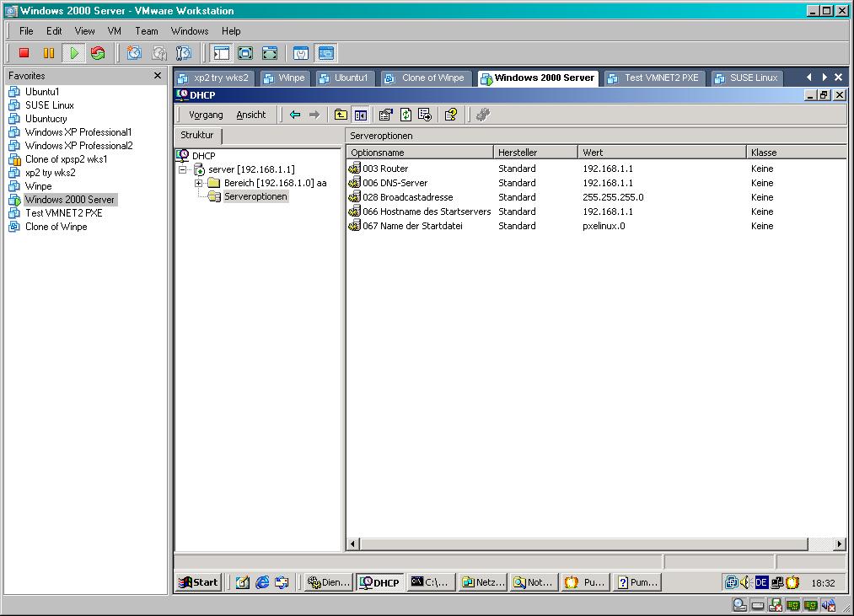This screenshot has width=854, height=616.
Task: Click the green Power On play button
Action: pos(73,53)
